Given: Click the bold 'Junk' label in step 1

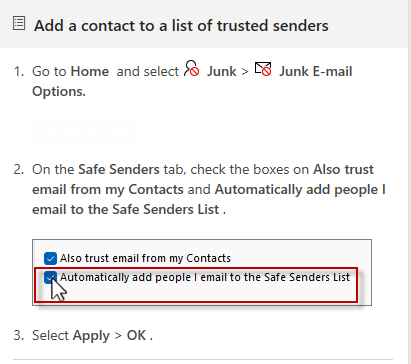Looking at the screenshot, I should coord(222,71).
